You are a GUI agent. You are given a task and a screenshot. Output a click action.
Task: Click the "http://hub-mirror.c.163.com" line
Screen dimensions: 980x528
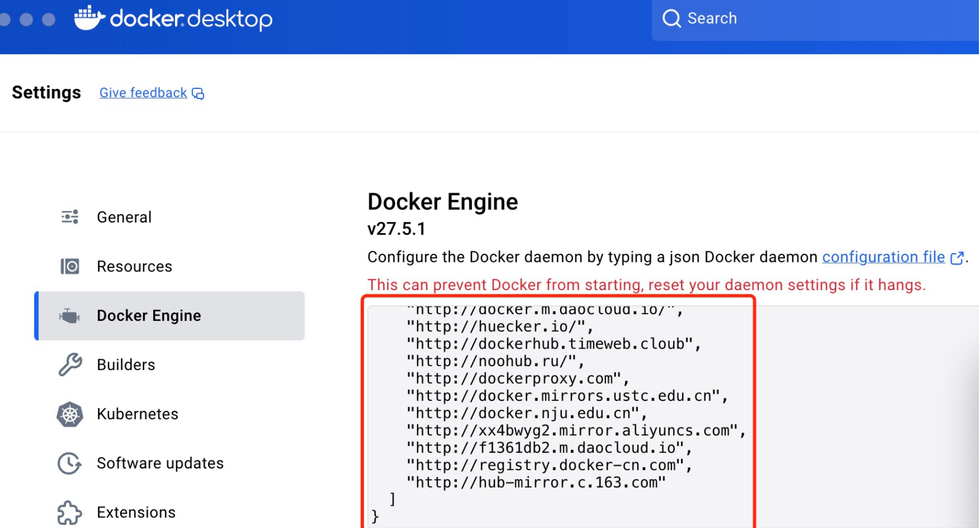tap(536, 482)
